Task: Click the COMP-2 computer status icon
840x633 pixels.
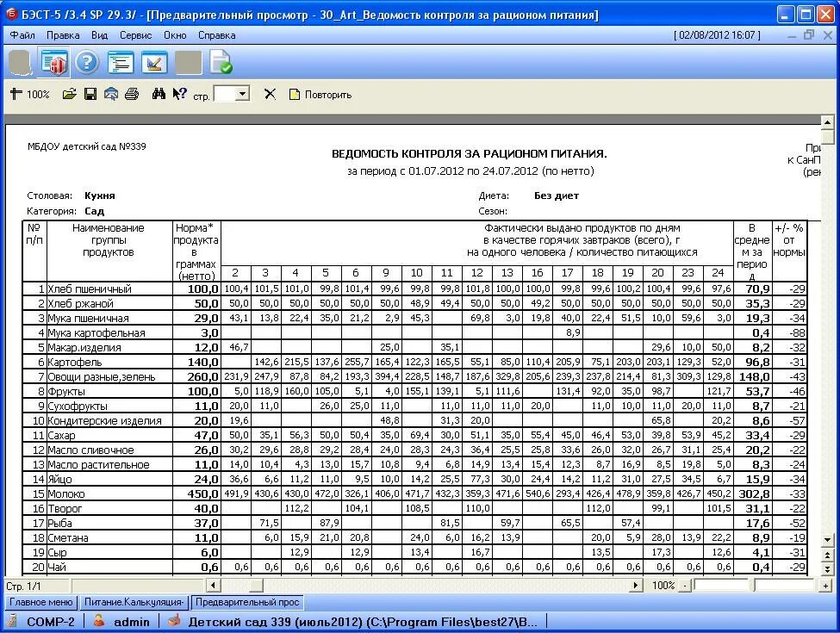Action: click(13, 621)
